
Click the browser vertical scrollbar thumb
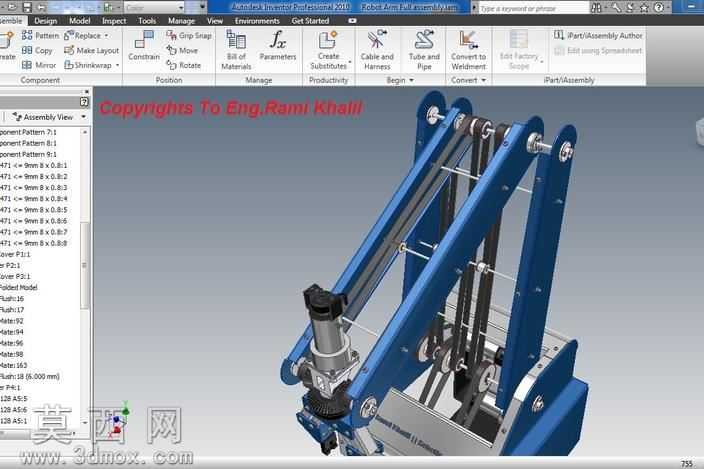[x=84, y=265]
